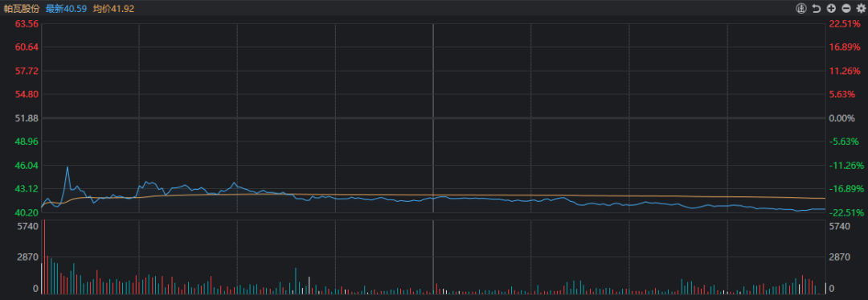
Task: Click the 最新40.59 latest price label
Action: point(66,9)
